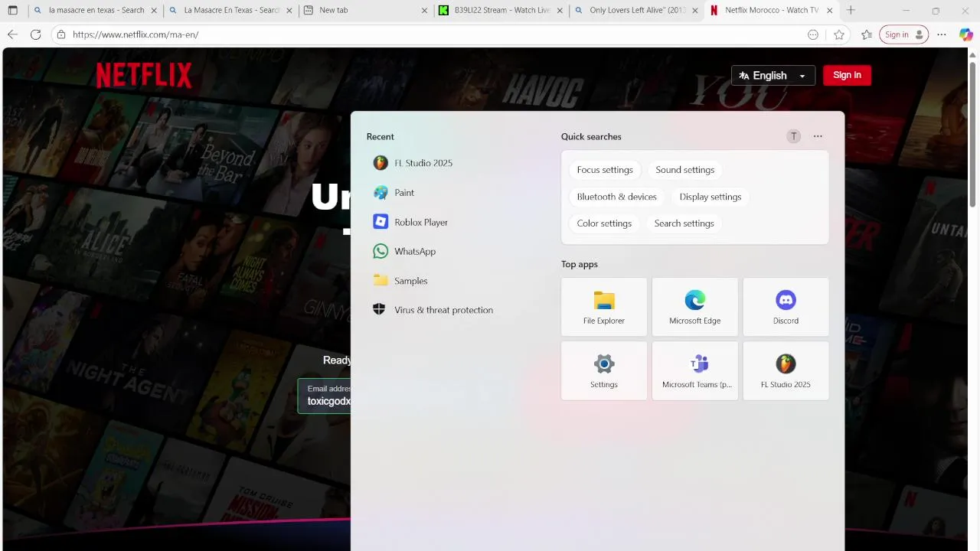Launch Roblox Player from Recent list
The height and width of the screenshot is (551, 980).
[410, 222]
